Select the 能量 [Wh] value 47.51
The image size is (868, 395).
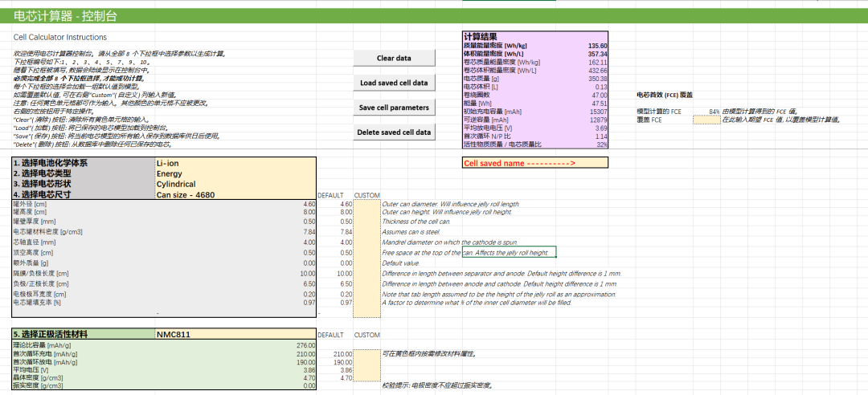600,104
